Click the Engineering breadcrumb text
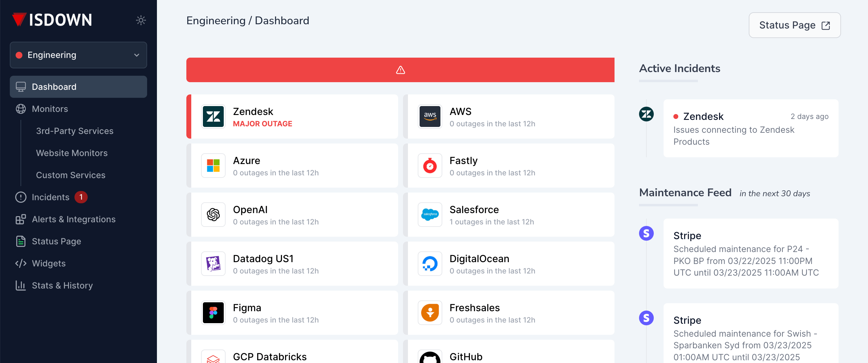 click(x=216, y=21)
